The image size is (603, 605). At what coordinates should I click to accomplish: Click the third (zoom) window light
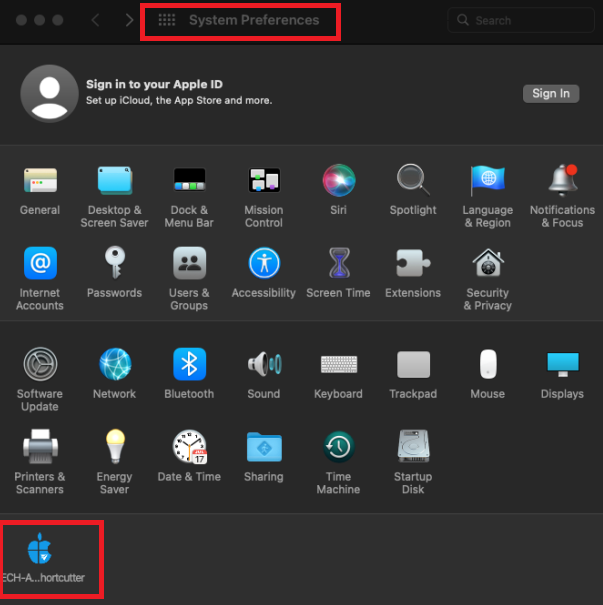click(57, 20)
